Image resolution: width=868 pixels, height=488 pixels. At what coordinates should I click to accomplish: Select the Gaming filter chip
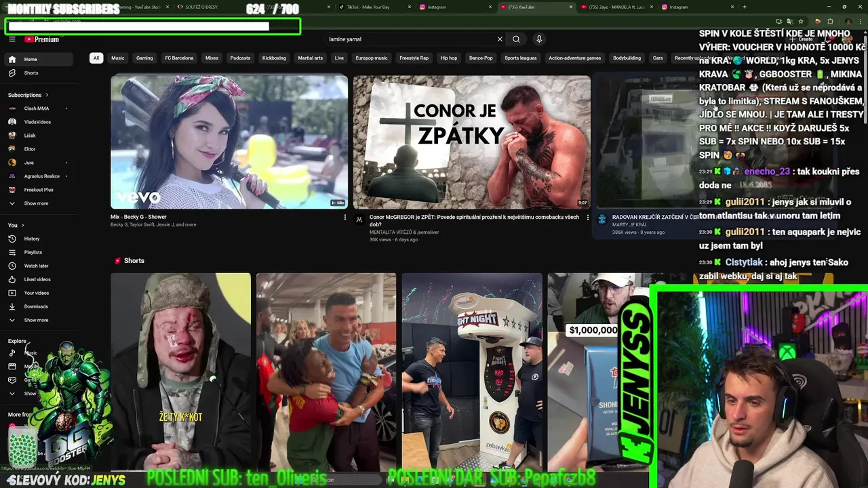point(144,58)
